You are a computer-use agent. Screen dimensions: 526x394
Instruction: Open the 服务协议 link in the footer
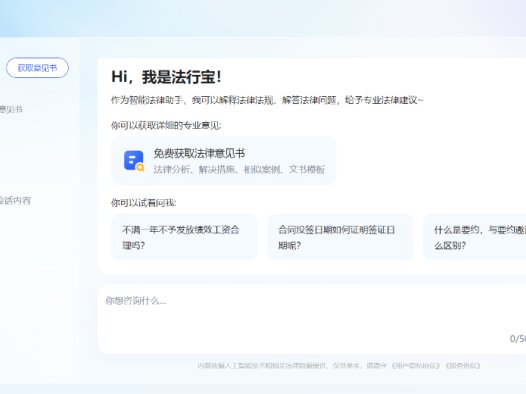[463, 365]
